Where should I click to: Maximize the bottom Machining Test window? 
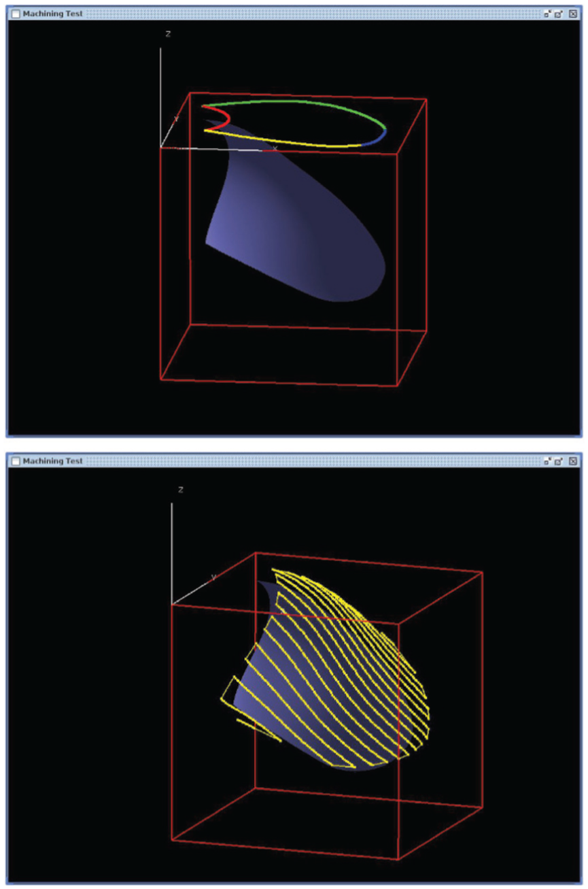[x=559, y=461]
